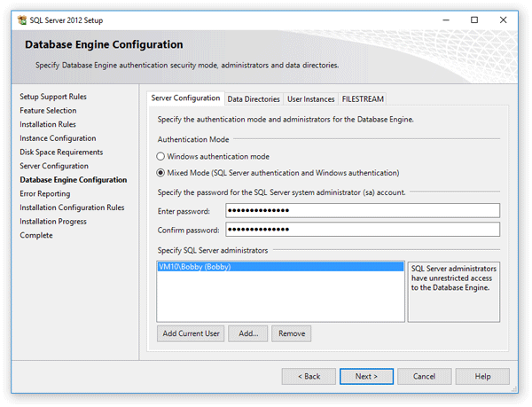532x407 pixels.
Task: Click the Enter password field
Action: [363, 211]
